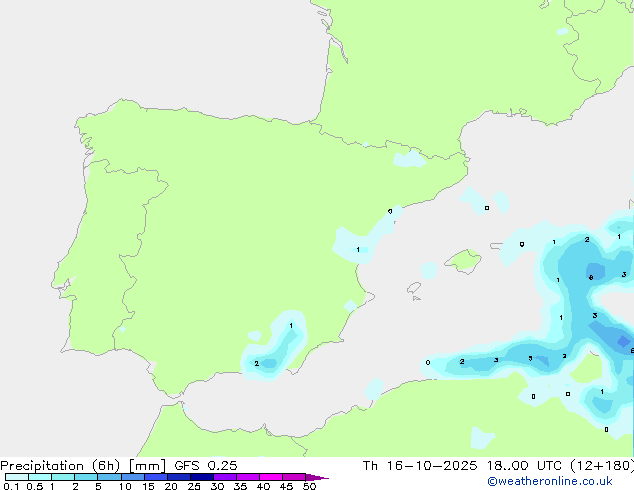Click the 'GFS 0.25' model label
The height and width of the screenshot is (490, 634).
pos(206,466)
